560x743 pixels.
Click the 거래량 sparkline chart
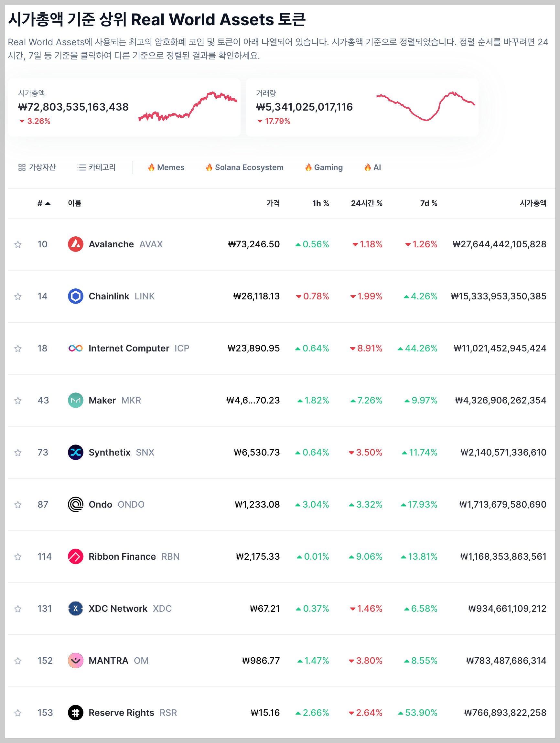(425, 106)
